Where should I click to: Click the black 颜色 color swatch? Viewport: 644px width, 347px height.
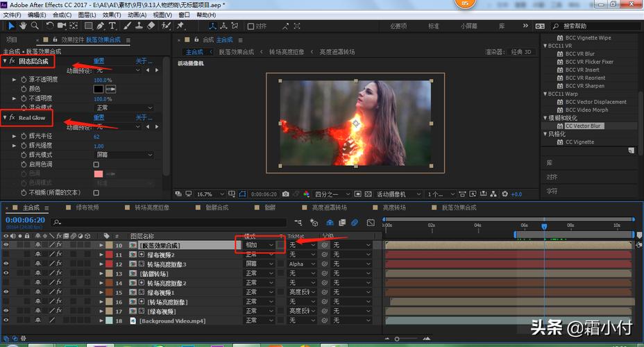pyautogui.click(x=99, y=89)
